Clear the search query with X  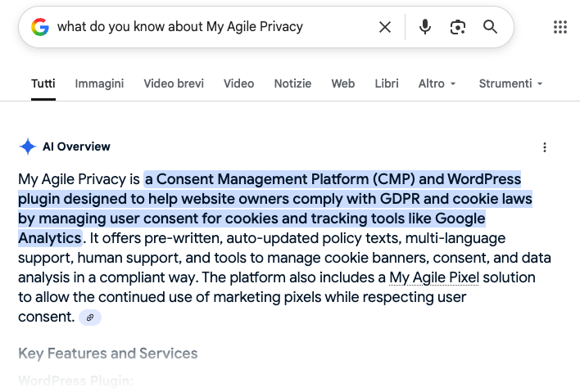click(x=384, y=27)
